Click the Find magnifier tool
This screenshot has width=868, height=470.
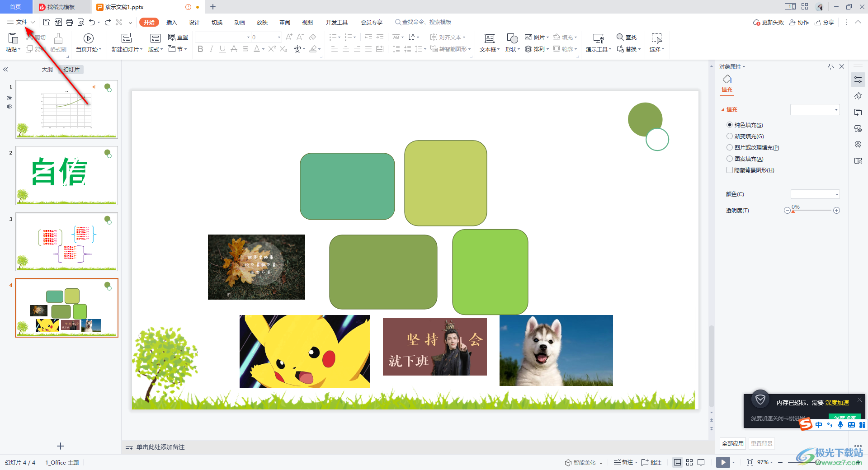pos(627,37)
